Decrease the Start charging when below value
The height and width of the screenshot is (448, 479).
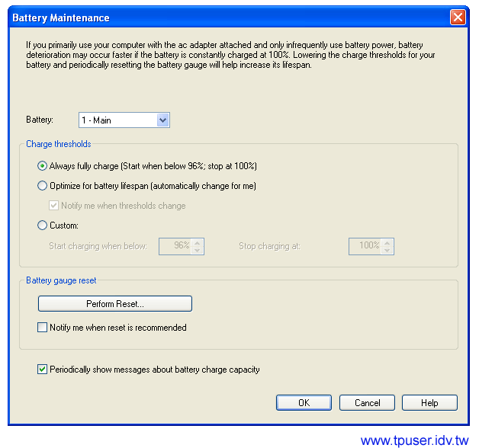(x=198, y=250)
